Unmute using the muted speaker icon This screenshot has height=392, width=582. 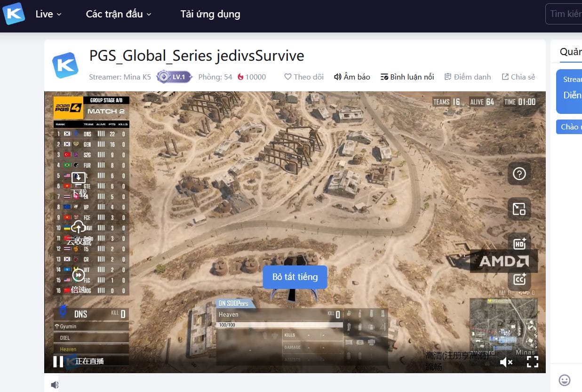coord(506,362)
